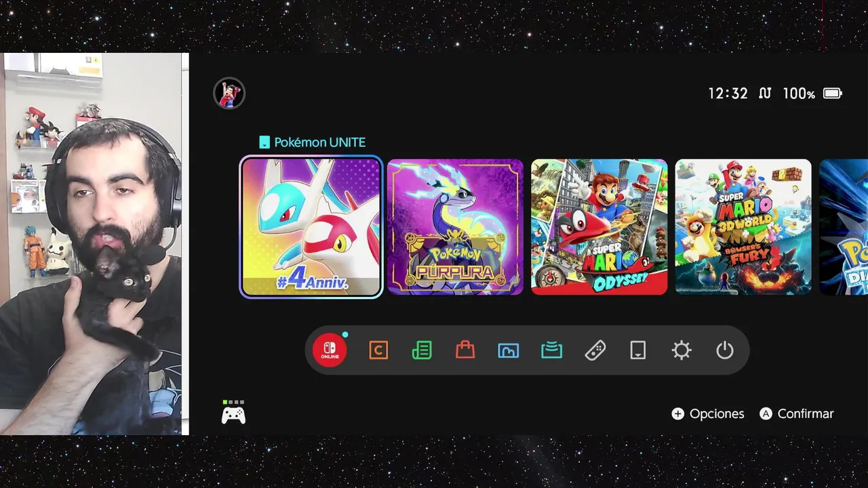Open Nintendo Switch Online icon
The height and width of the screenshot is (488, 868).
tap(330, 350)
